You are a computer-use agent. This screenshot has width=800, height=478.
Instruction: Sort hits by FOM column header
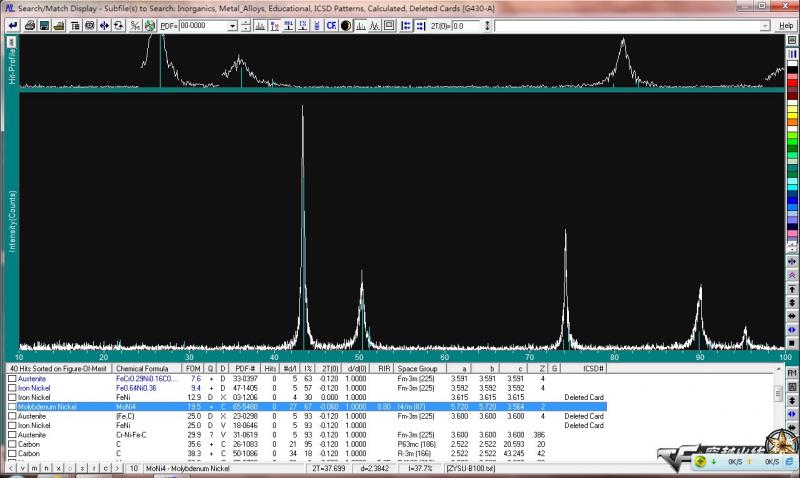tap(193, 369)
